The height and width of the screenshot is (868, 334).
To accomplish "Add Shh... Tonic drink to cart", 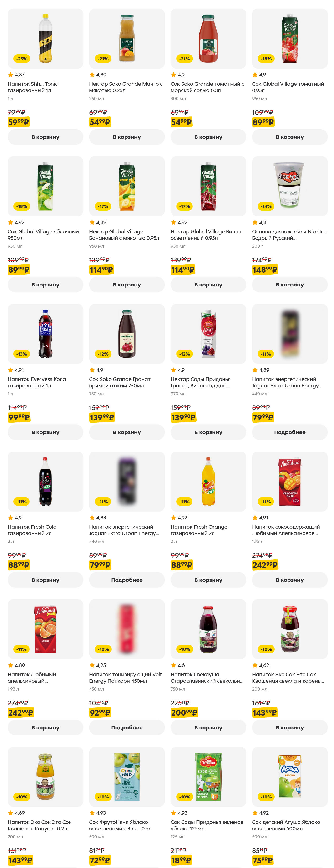I will click(x=45, y=137).
